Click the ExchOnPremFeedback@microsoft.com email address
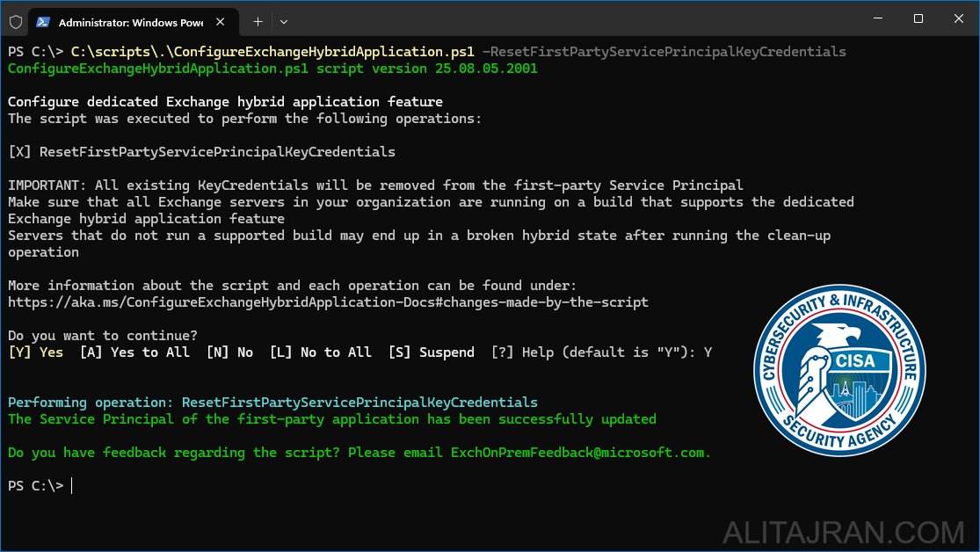The height and width of the screenshot is (552, 980). click(x=577, y=453)
